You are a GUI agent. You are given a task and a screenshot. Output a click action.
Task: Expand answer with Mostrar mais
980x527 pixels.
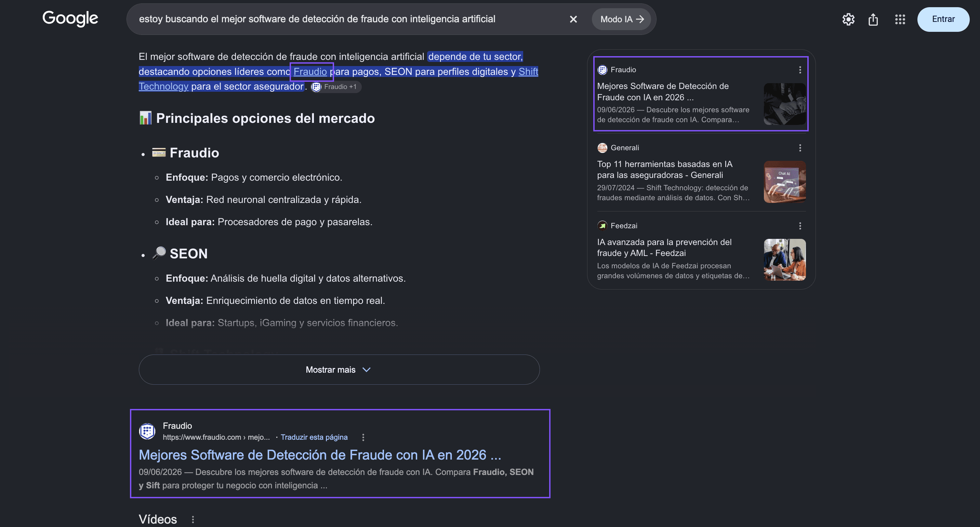pos(339,369)
